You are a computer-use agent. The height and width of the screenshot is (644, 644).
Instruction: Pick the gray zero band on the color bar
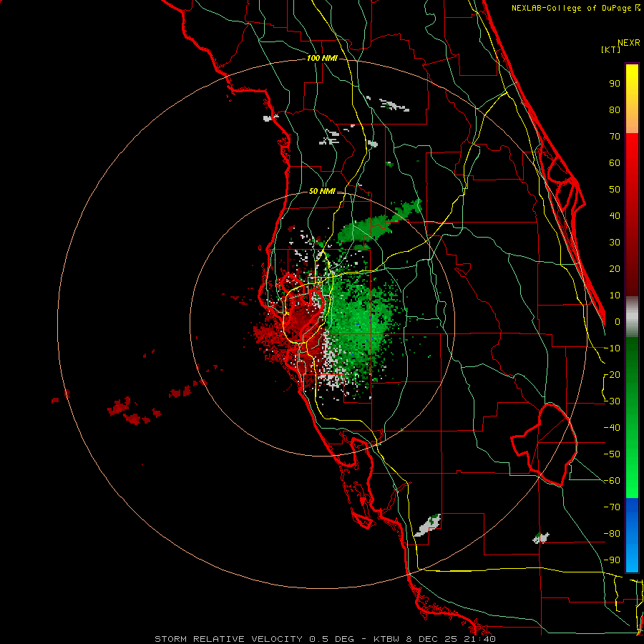pos(632,317)
